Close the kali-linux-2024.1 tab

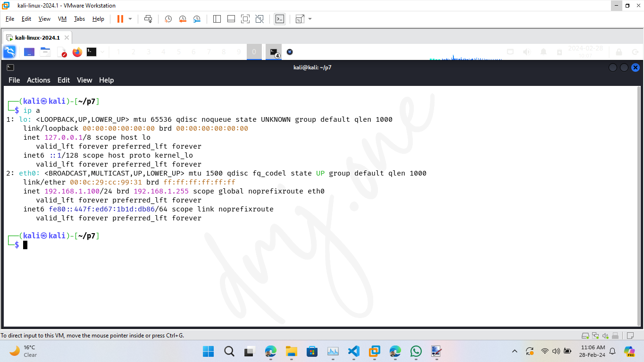point(67,38)
